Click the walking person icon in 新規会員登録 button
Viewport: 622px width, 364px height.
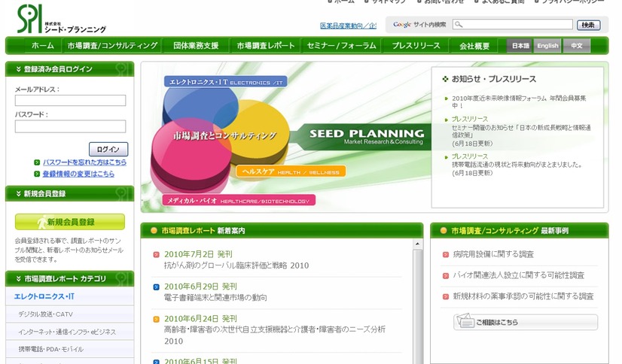click(x=41, y=222)
